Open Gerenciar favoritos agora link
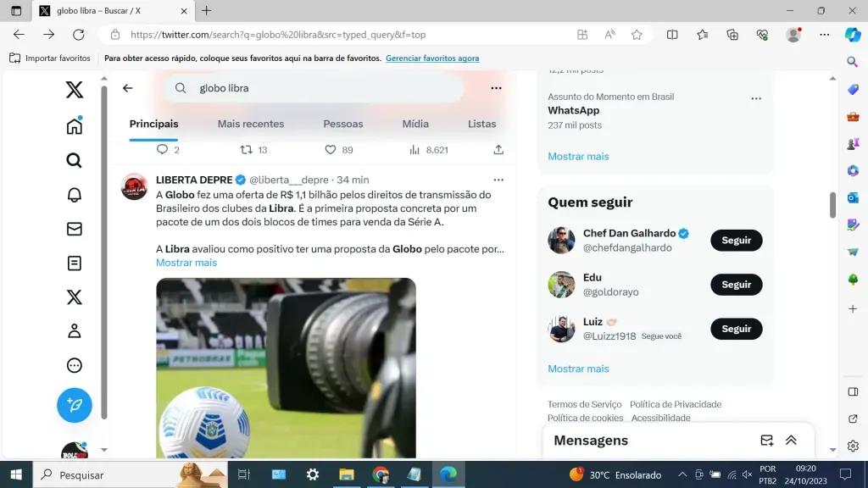This screenshot has width=868, height=488. pos(432,58)
